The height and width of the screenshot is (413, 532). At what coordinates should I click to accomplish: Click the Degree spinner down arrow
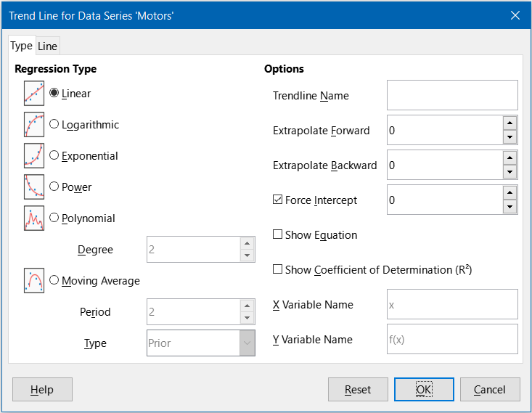(247, 255)
